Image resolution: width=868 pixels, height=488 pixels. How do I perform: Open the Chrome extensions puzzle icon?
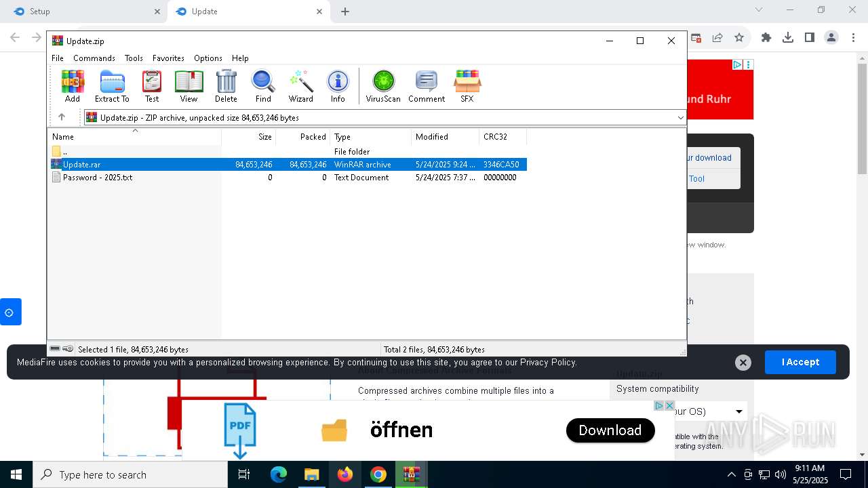(766, 38)
